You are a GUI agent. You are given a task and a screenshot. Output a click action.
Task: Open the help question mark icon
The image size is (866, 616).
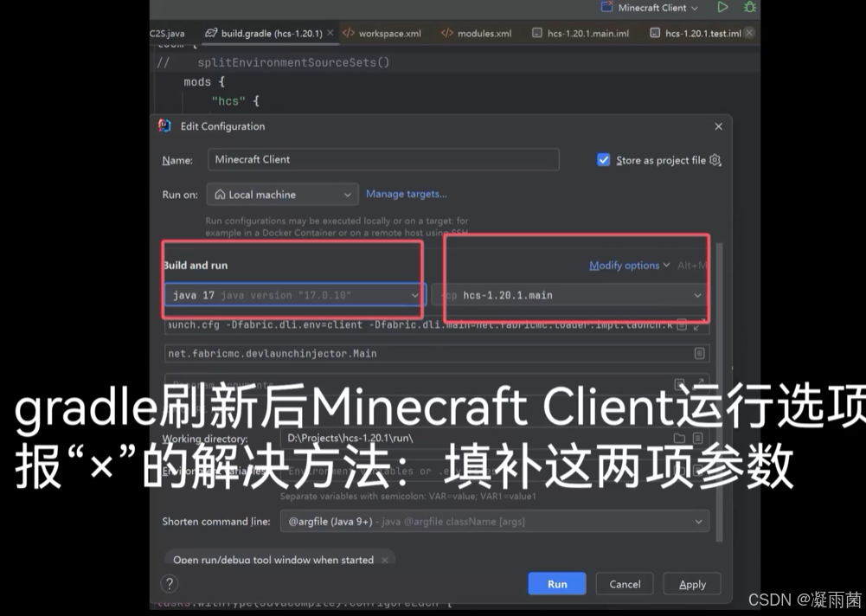(x=170, y=583)
